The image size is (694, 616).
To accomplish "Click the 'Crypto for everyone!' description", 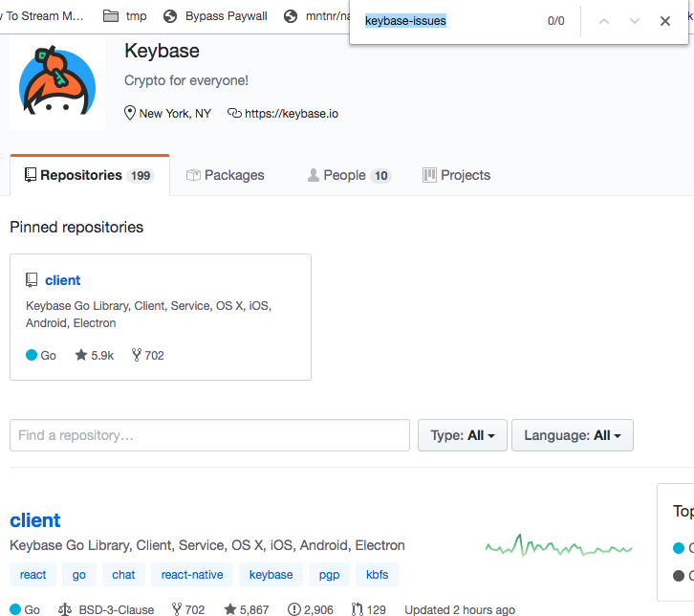I will pos(185,80).
